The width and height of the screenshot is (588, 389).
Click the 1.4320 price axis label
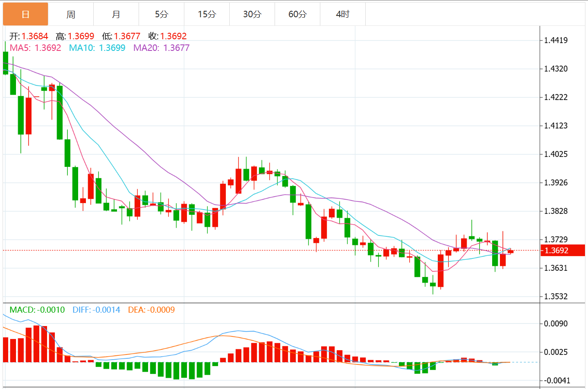[x=556, y=69]
